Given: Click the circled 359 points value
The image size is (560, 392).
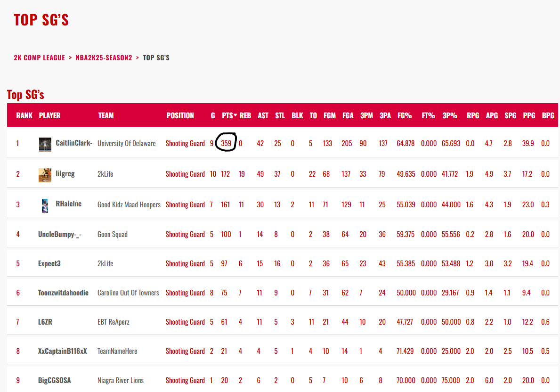Looking at the screenshot, I should click(226, 143).
